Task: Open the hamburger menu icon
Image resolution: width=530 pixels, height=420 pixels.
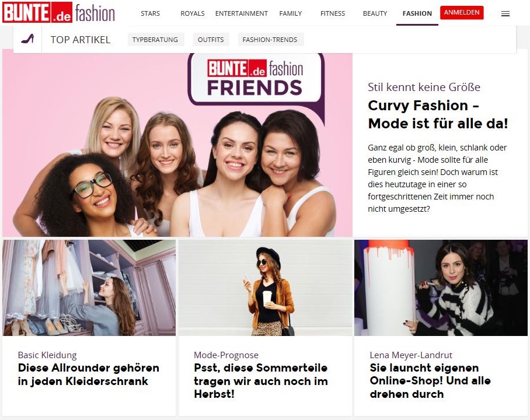Action: tap(505, 14)
